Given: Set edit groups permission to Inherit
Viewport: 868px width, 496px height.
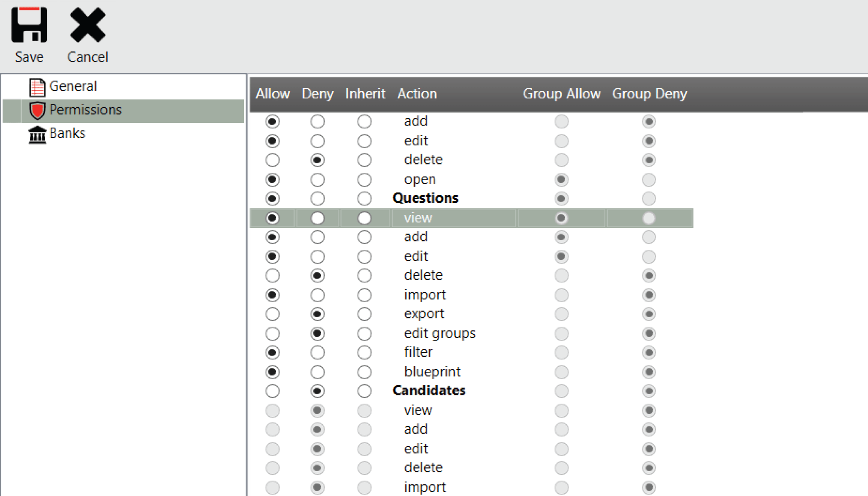Looking at the screenshot, I should click(364, 333).
